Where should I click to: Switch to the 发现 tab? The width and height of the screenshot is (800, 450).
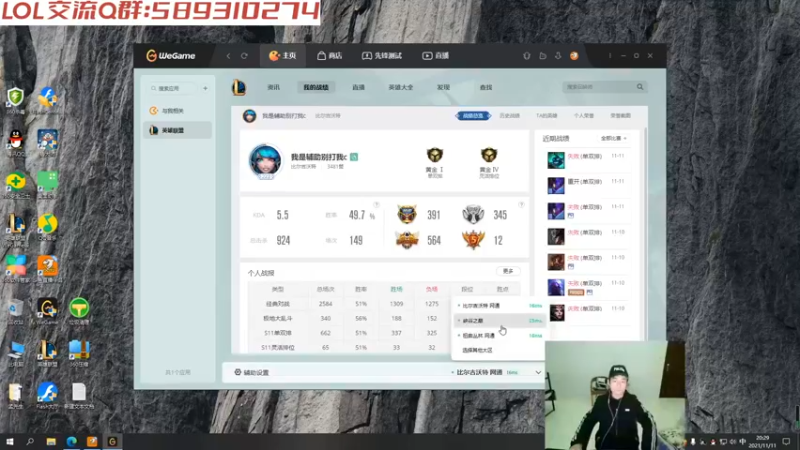(x=443, y=87)
